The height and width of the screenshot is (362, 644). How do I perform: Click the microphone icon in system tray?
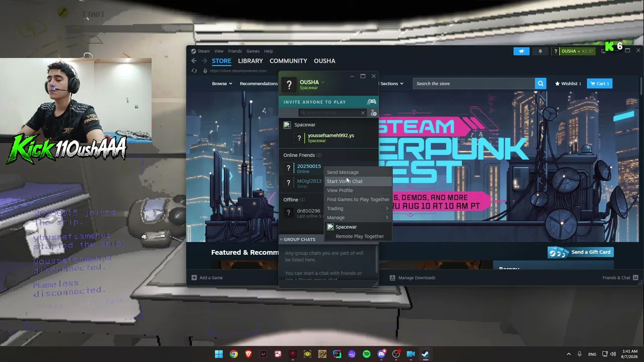tap(580, 354)
